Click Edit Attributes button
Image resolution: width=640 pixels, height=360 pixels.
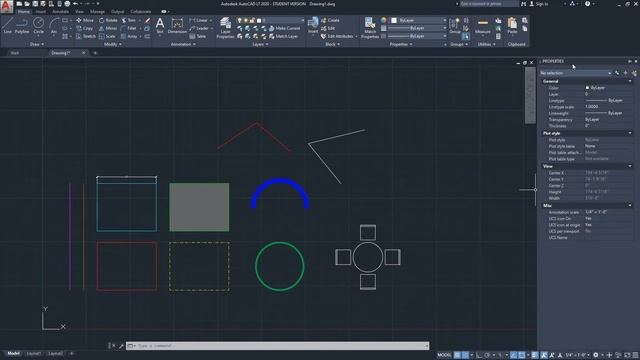click(337, 36)
